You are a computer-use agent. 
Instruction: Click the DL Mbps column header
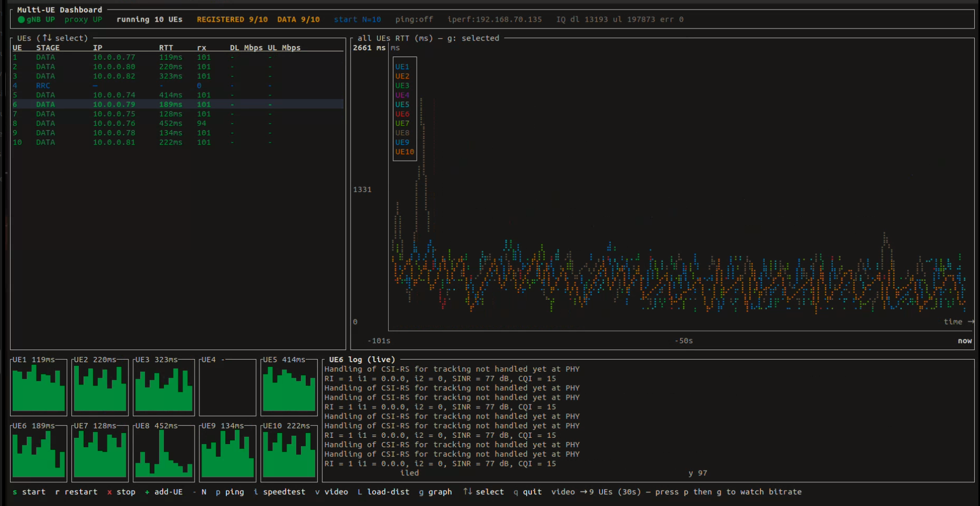coord(246,48)
